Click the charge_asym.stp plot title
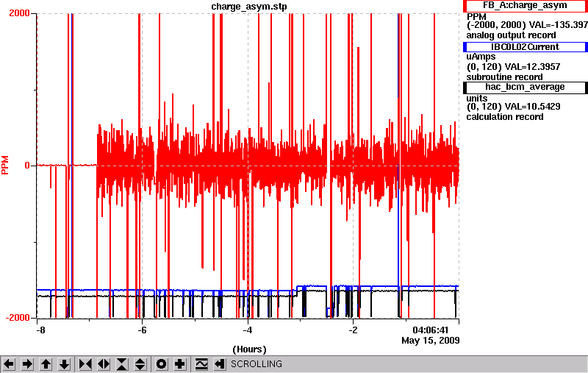The height and width of the screenshot is (373, 588). pyautogui.click(x=249, y=7)
